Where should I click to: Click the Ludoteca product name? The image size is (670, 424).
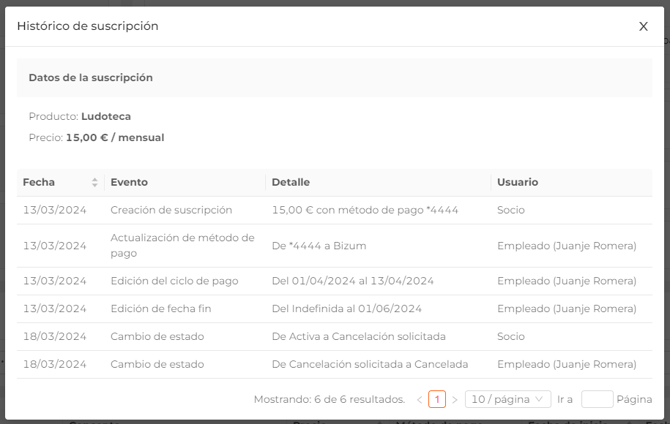[106, 116]
